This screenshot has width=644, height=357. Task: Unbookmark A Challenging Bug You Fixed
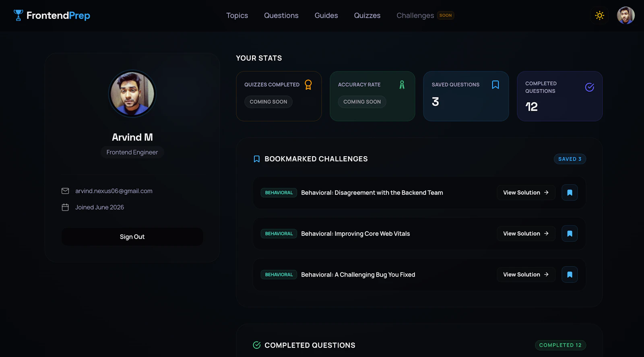(570, 274)
